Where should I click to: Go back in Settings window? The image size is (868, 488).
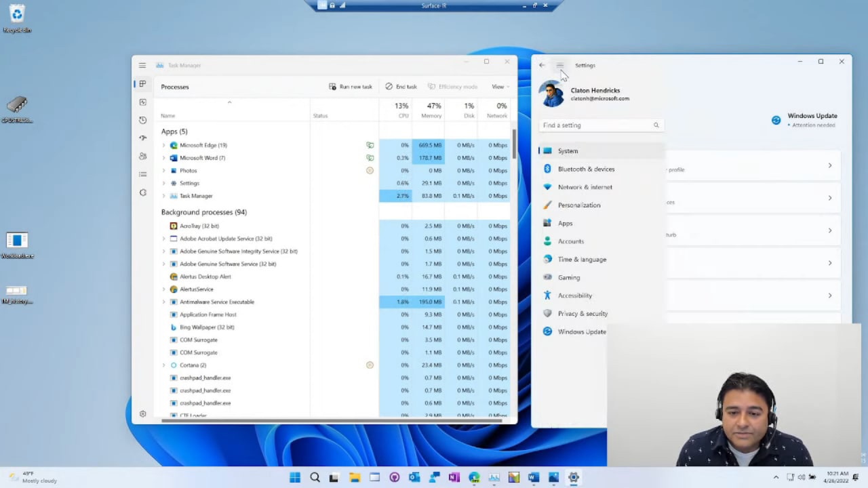pyautogui.click(x=542, y=65)
